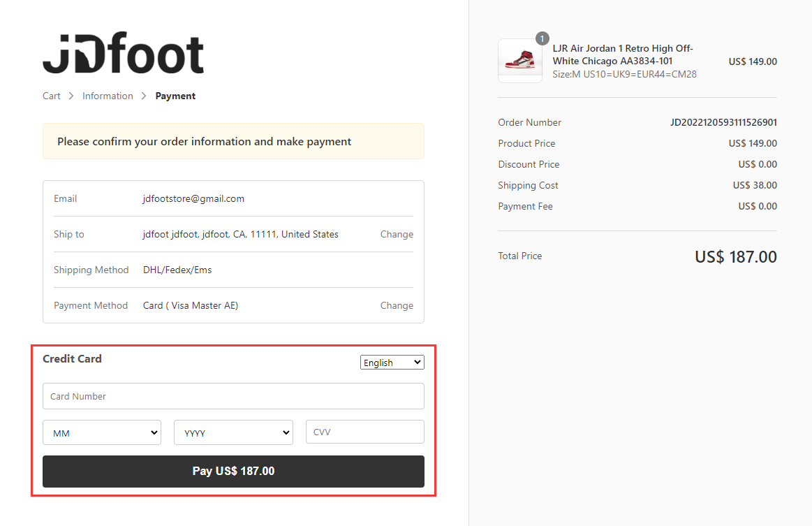Open the MM expiry month dropdown
Viewport: 812px width, 526px height.
click(x=102, y=432)
